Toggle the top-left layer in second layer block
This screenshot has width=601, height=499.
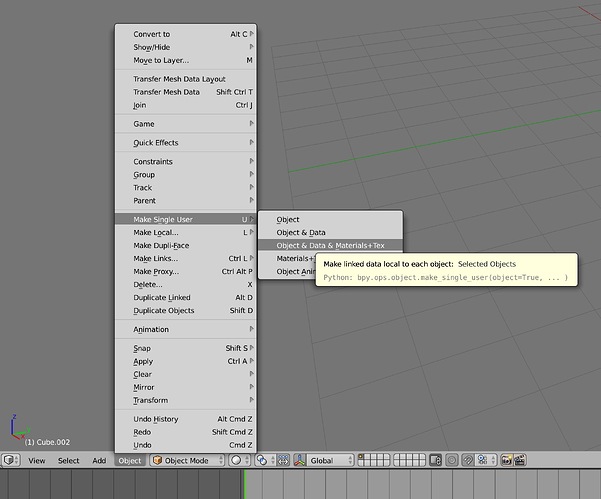pyautogui.click(x=397, y=457)
